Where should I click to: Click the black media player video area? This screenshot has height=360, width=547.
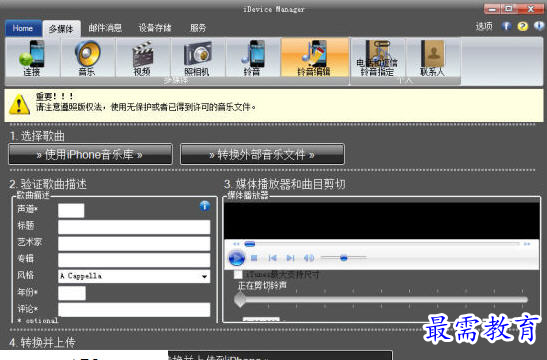click(x=382, y=220)
